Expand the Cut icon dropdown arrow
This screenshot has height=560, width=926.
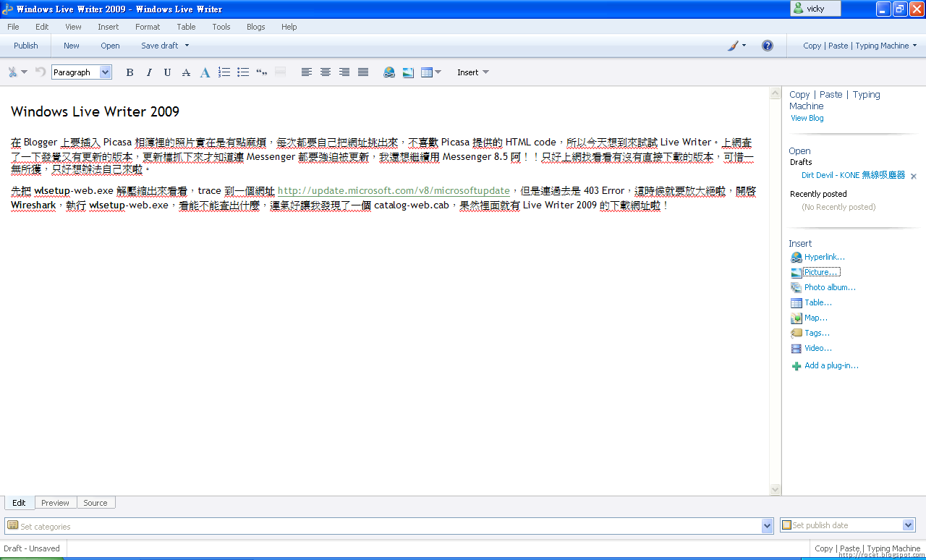click(24, 72)
